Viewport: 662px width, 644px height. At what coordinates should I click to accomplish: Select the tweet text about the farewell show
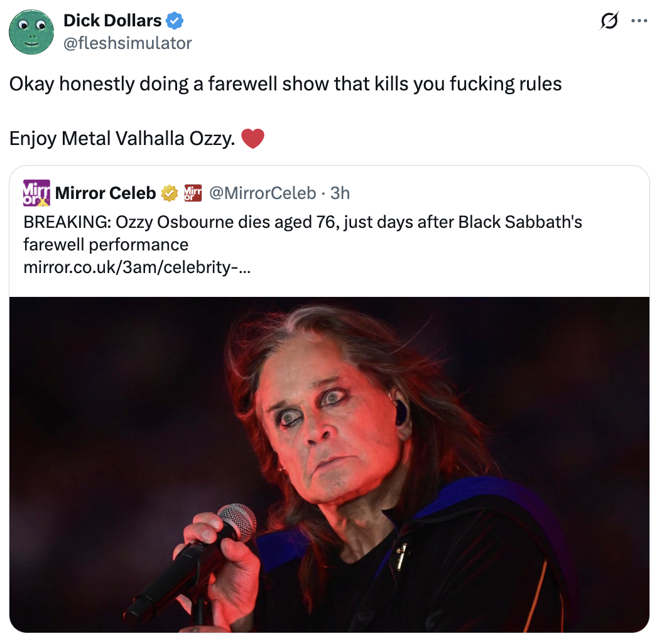pyautogui.click(x=283, y=83)
